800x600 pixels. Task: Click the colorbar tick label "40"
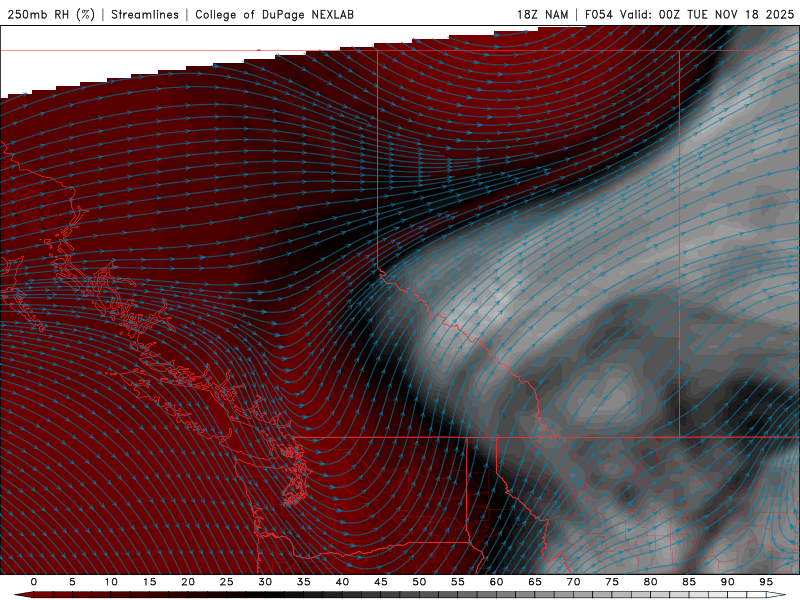pyautogui.click(x=342, y=582)
